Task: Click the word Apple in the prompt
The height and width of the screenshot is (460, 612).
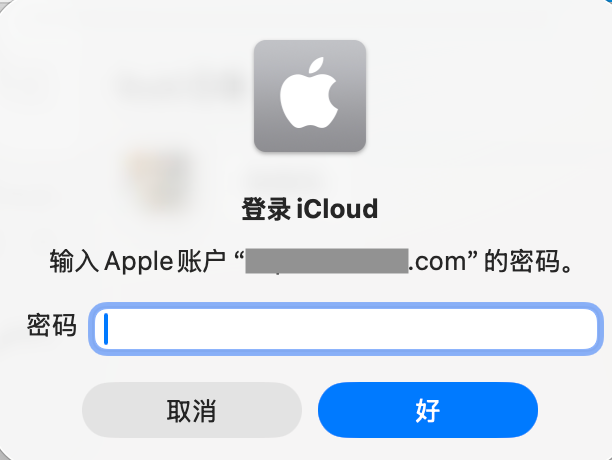Action: click(x=139, y=261)
